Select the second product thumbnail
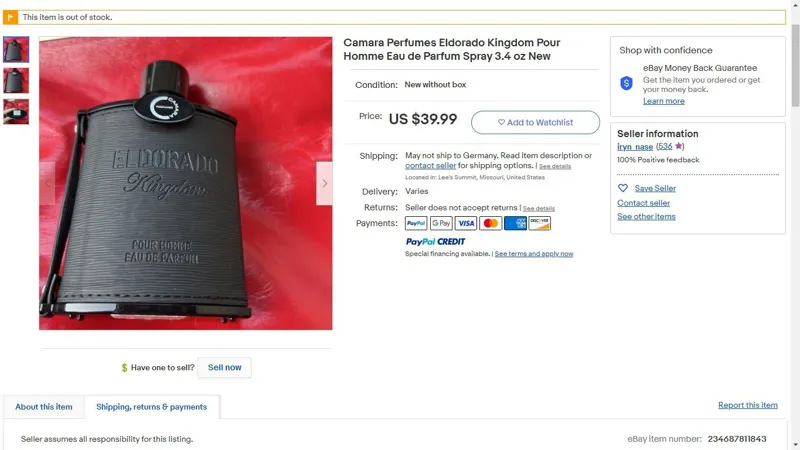This screenshot has height=450, width=800. click(x=16, y=81)
